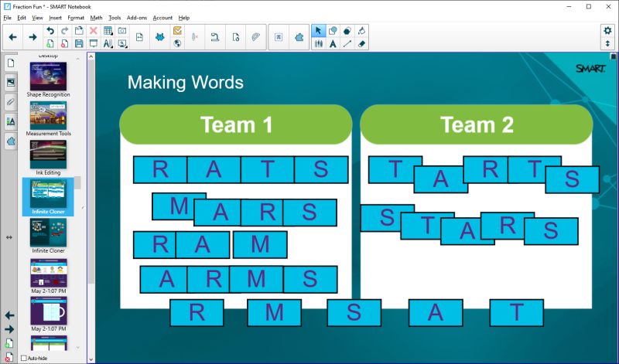The width and height of the screenshot is (619, 364).
Task: Open the File menu
Action: coord(8,18)
